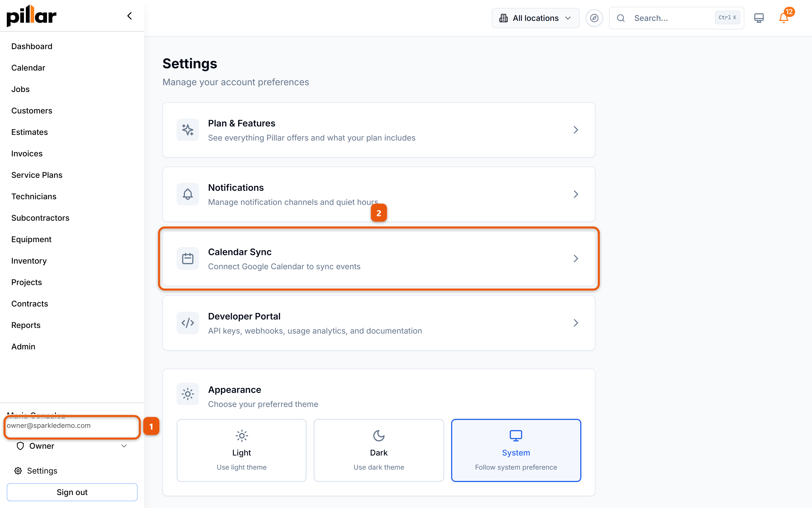Open the Notifications card title
Image resolution: width=812 pixels, height=508 pixels.
(236, 187)
